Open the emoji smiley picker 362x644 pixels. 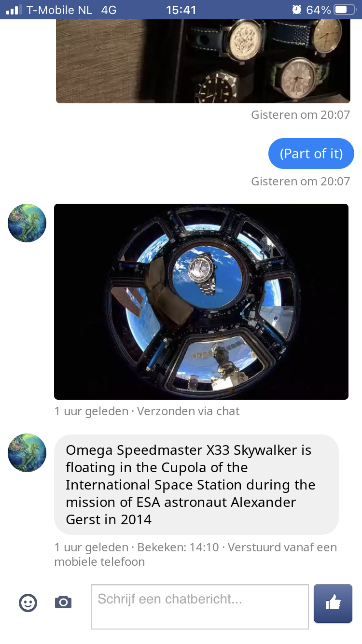pyautogui.click(x=28, y=602)
